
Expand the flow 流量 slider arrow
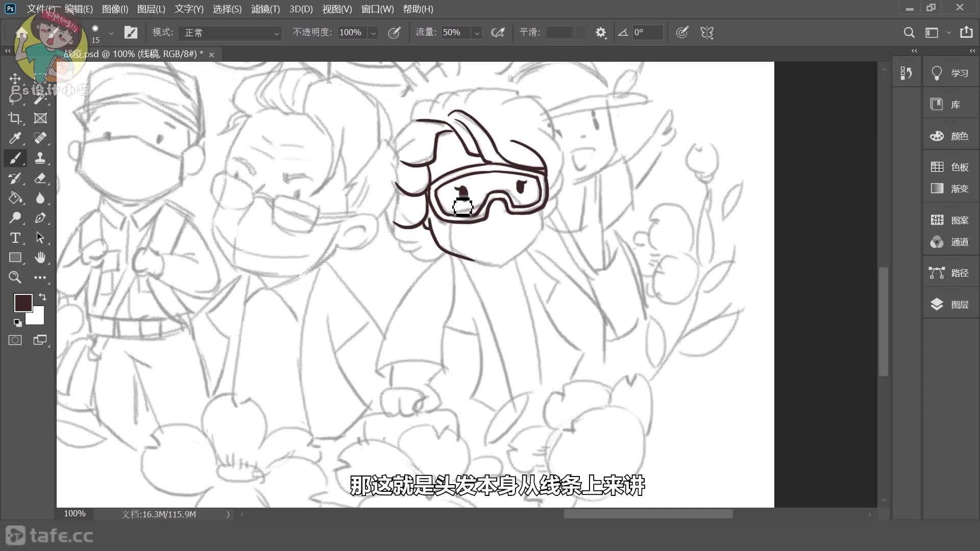pos(477,33)
